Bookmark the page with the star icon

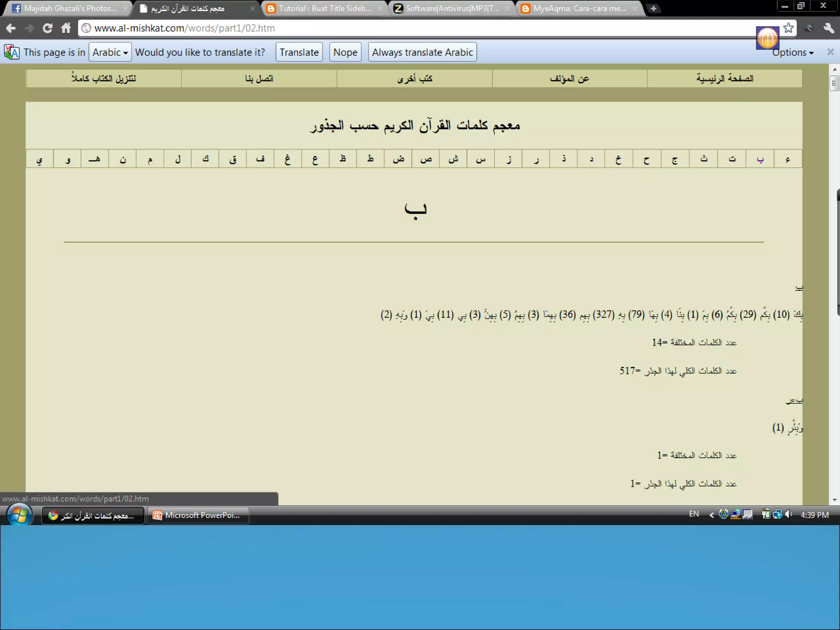788,28
